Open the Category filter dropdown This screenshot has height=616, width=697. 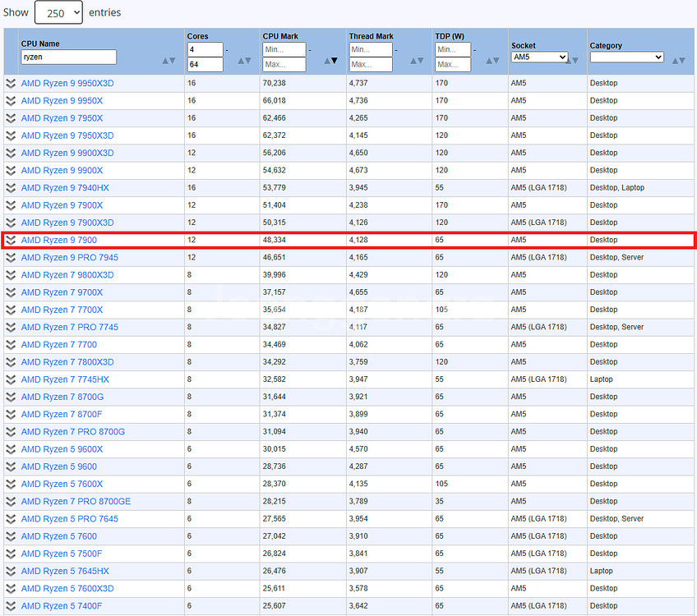tap(627, 57)
